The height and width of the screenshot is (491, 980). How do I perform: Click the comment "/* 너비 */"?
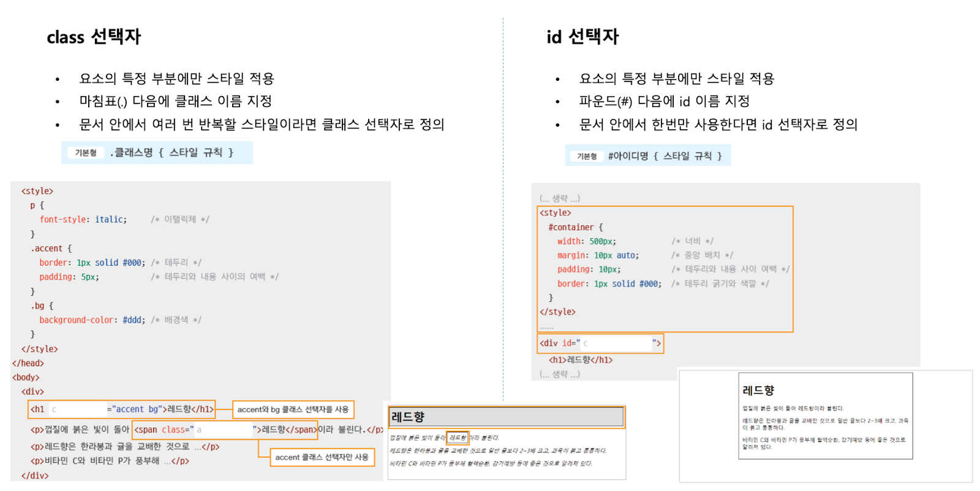coord(693,241)
